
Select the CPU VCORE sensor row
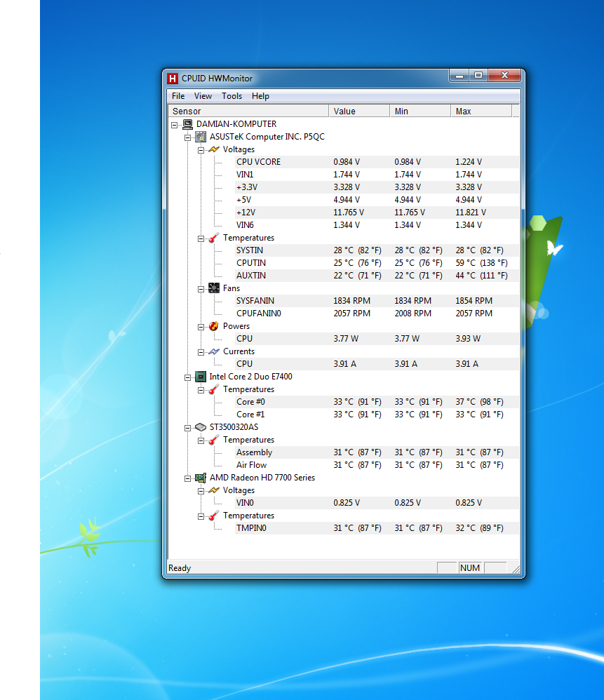(x=258, y=162)
